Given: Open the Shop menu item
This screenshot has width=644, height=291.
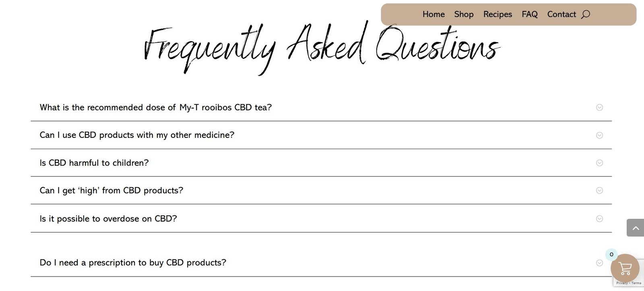Looking at the screenshot, I should point(464,15).
